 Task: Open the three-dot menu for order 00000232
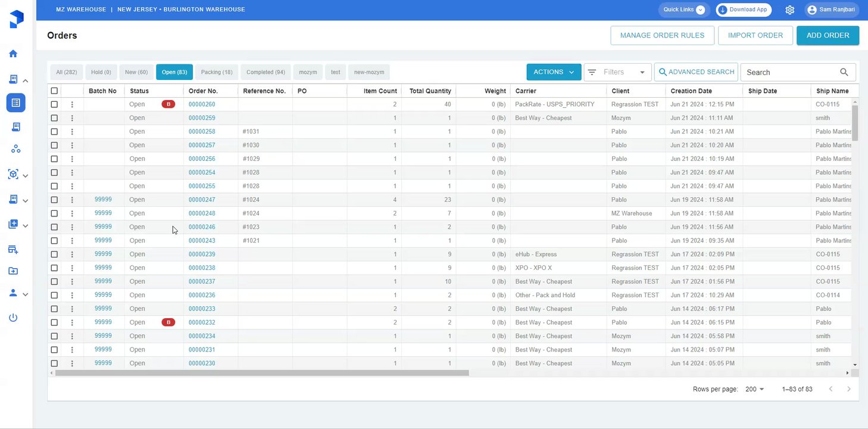72,322
